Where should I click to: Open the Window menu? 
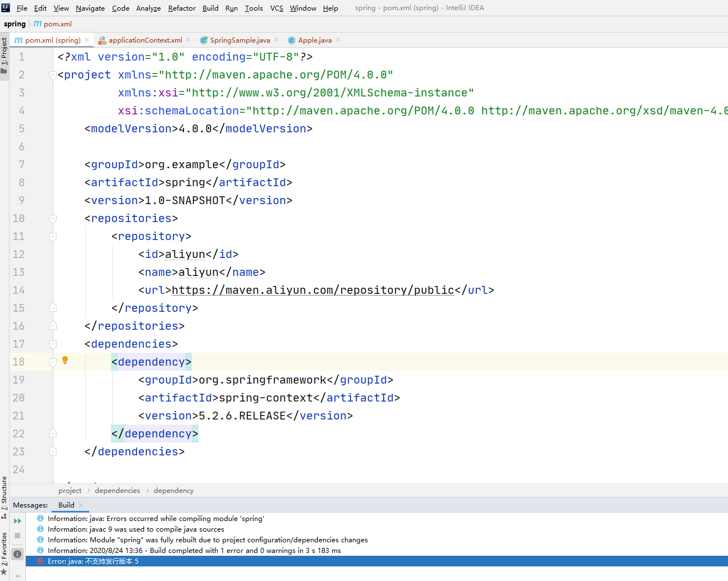coord(303,8)
